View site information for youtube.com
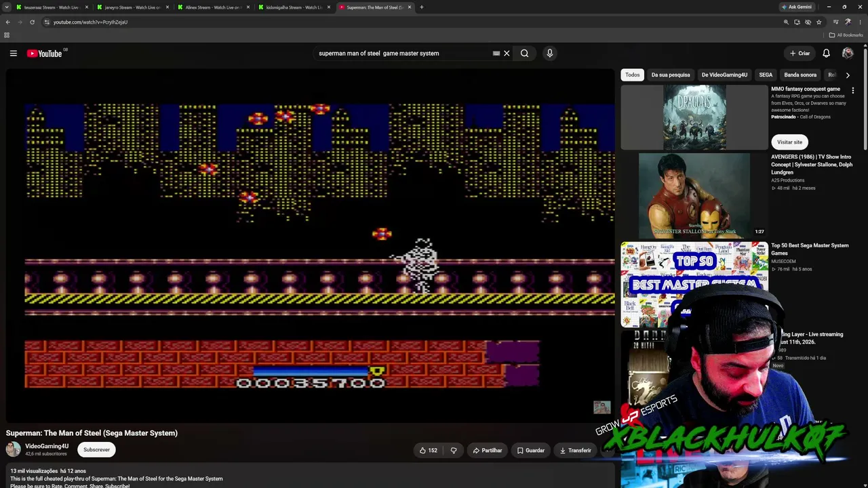This screenshot has width=868, height=488. tap(47, 22)
